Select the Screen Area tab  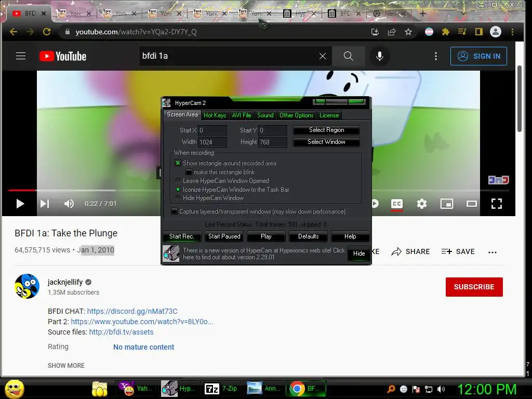[182, 115]
